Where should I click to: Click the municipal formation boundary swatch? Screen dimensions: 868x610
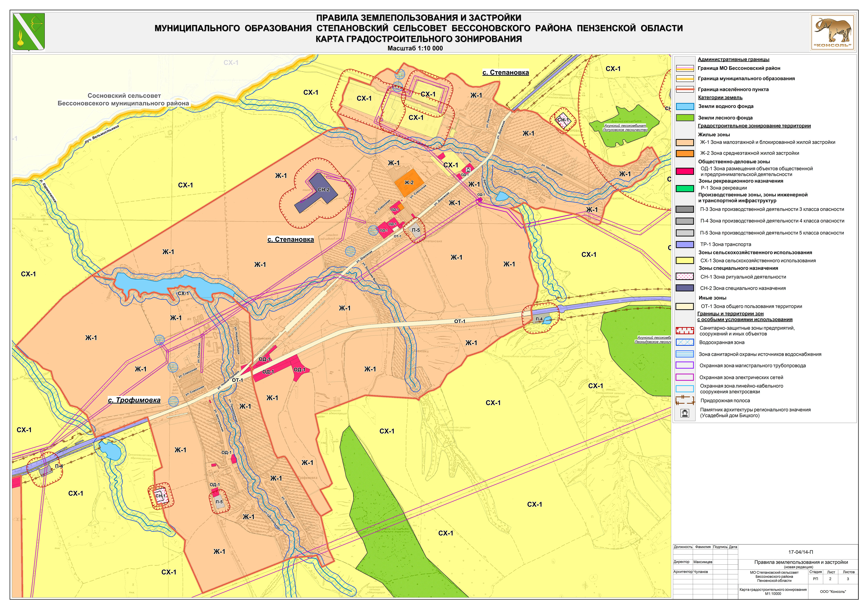pos(685,79)
